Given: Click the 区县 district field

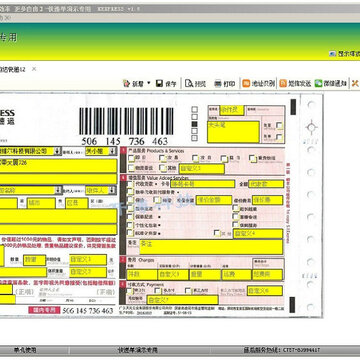Looking at the screenshot, I should pos(77,203).
